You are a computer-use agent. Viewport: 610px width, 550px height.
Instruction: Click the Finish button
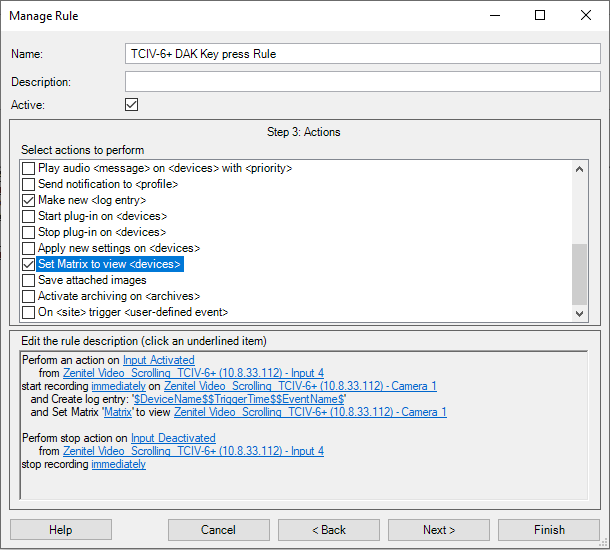[548, 529]
